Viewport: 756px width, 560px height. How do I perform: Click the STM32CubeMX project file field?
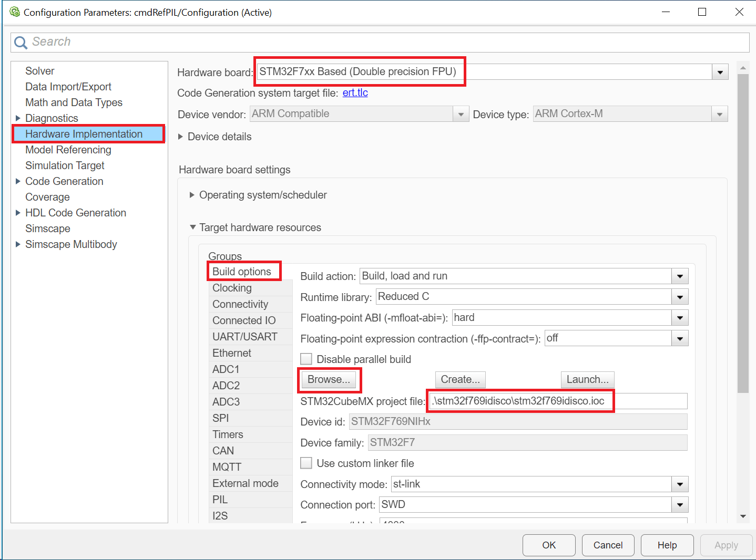(557, 401)
